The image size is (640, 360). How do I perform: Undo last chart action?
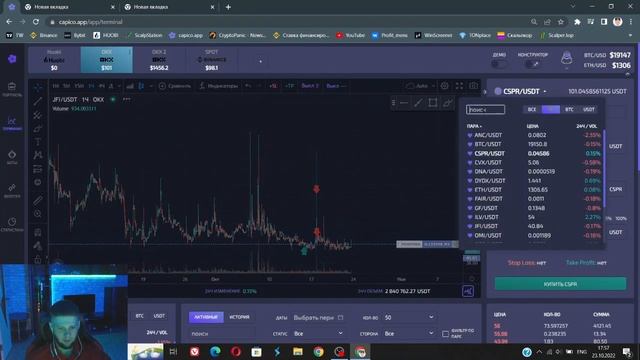[248, 86]
